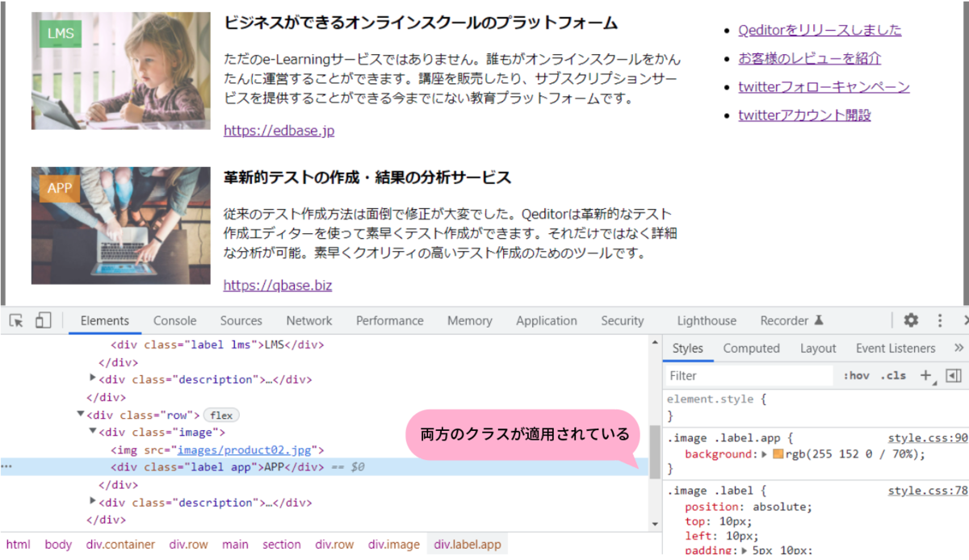
Task: Select div.image in the breadcrumb
Action: coord(394,544)
